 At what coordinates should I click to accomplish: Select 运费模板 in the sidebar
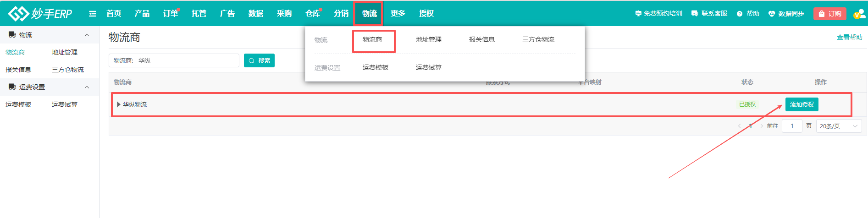pos(18,104)
